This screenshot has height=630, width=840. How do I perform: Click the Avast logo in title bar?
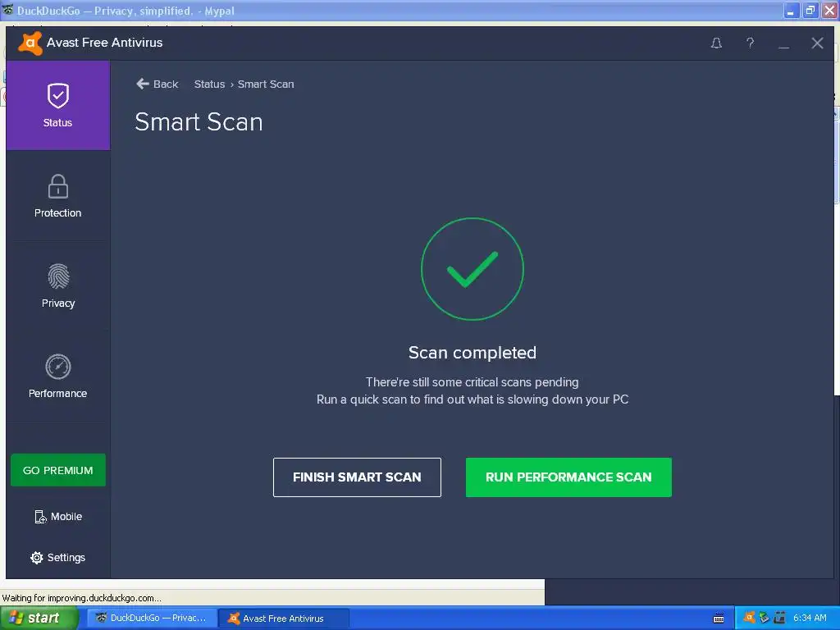click(30, 43)
